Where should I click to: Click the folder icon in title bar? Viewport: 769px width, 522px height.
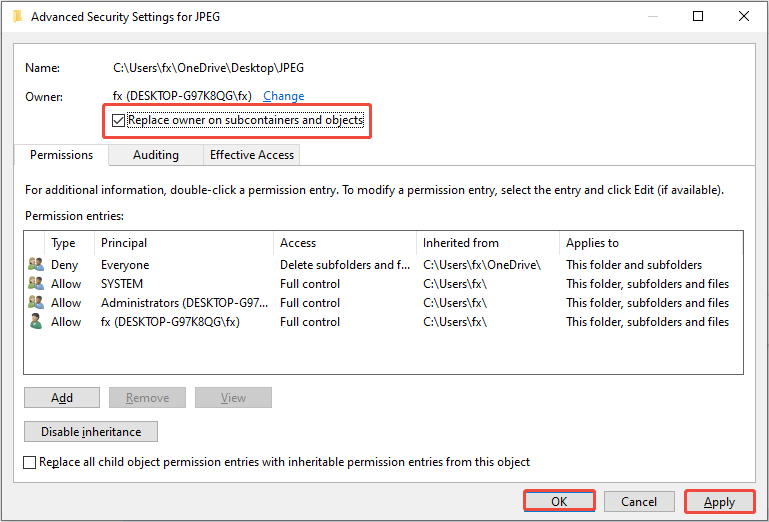pos(17,16)
